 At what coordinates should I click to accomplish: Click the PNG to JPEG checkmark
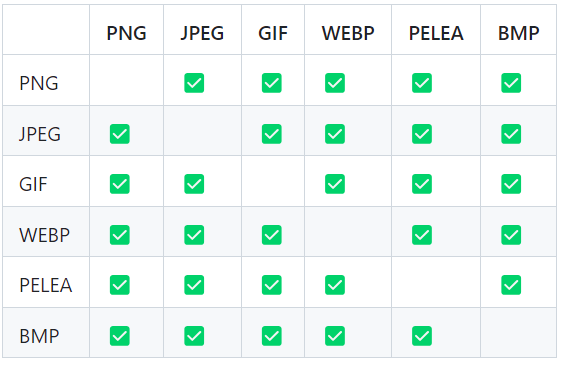tap(194, 83)
